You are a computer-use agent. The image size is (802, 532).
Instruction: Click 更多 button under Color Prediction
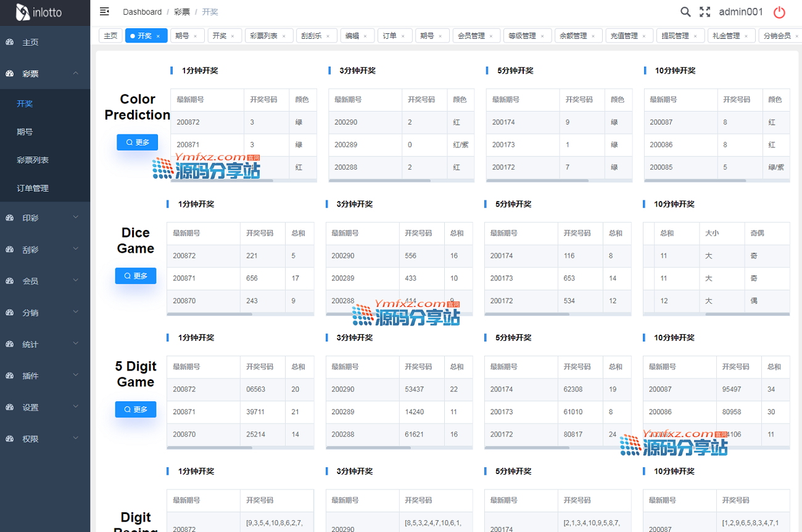pyautogui.click(x=138, y=142)
